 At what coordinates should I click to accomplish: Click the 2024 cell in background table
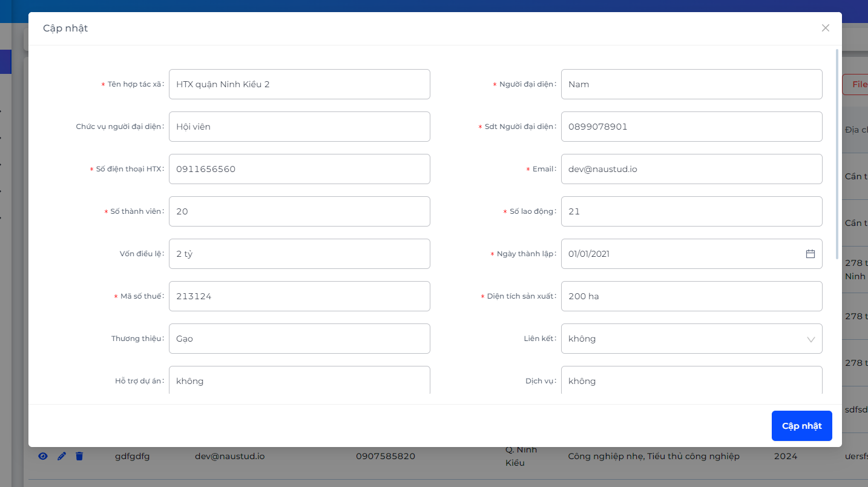tap(786, 456)
